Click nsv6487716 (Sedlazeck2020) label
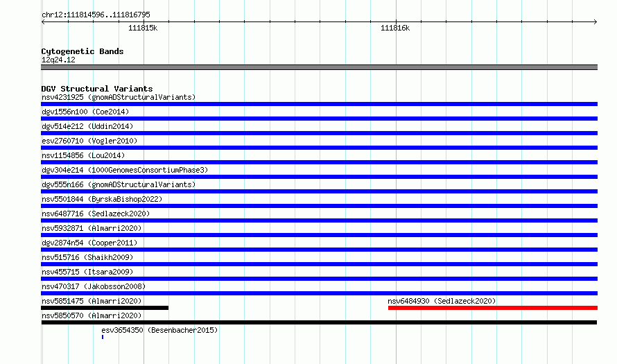Viewport: 617px width, 364px height. click(x=96, y=214)
